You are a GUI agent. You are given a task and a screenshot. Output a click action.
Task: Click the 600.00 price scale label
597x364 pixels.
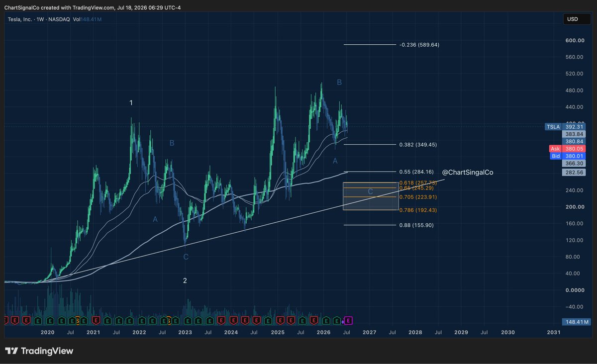tap(575, 40)
